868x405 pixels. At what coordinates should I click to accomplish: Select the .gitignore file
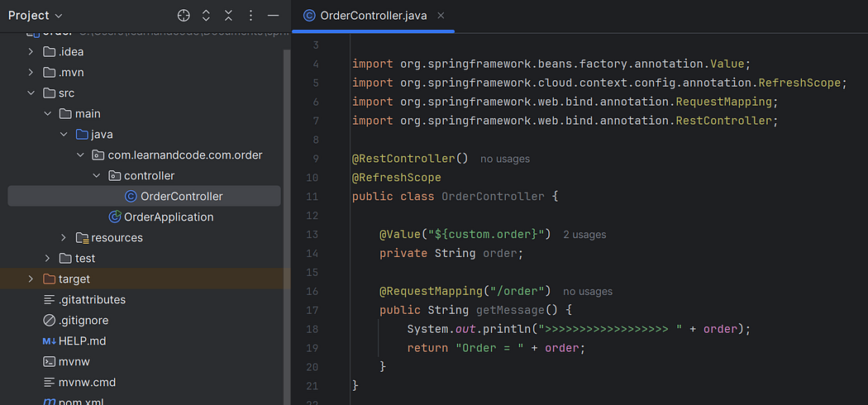pyautogui.click(x=83, y=321)
